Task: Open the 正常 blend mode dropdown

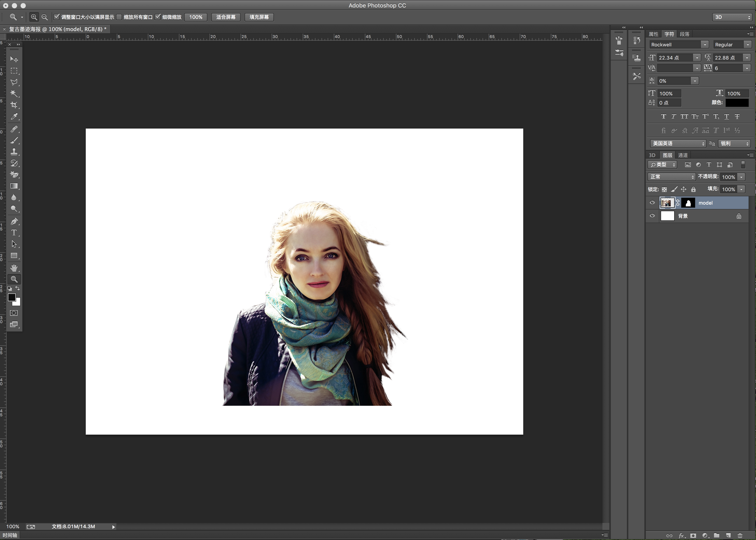Action: point(672,177)
